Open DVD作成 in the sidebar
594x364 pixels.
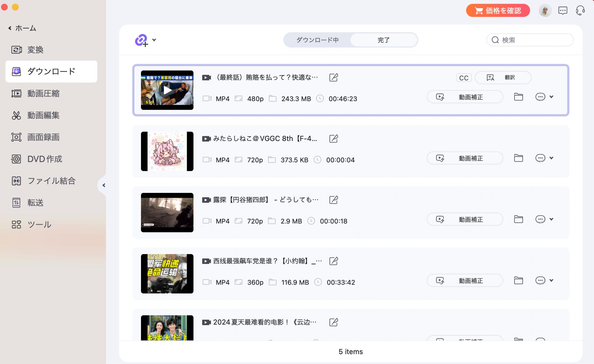coord(51,159)
